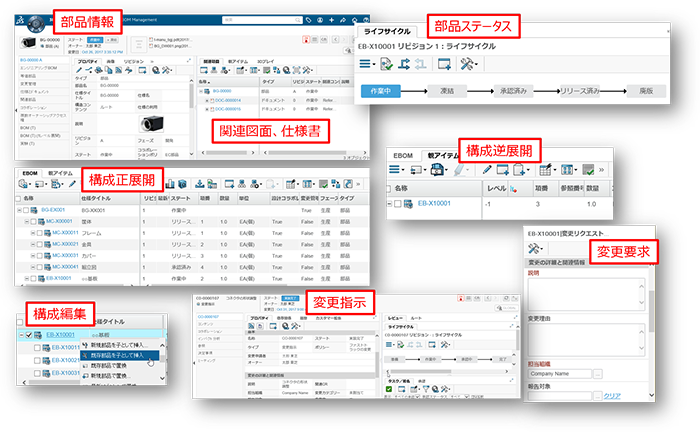Switch to the EBOM tab in where-used panel
700x432 pixels.
coord(404,154)
